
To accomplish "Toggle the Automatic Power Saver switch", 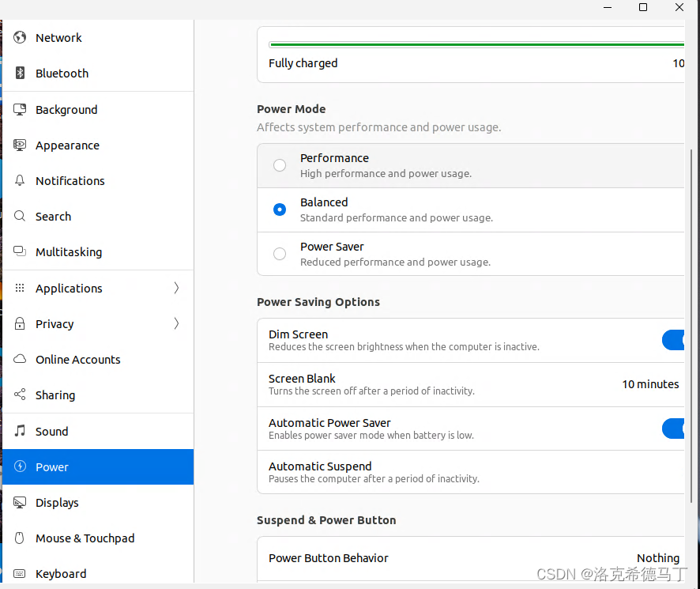I will 673,429.
